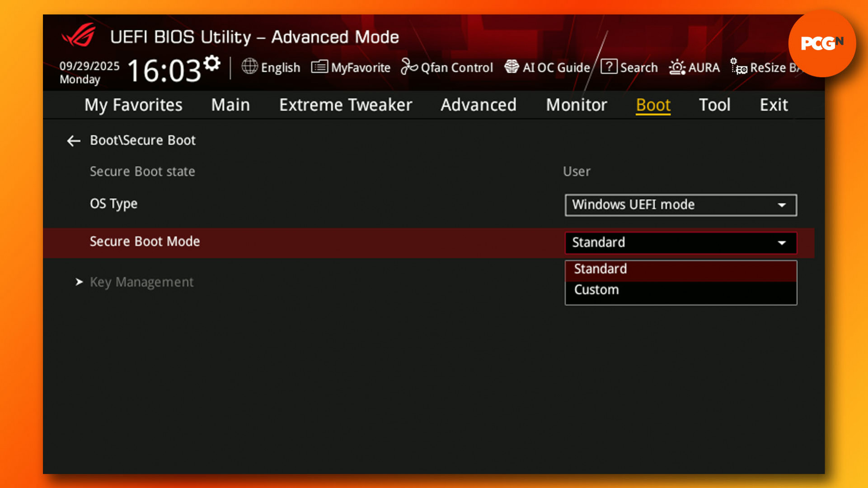Go back using the left arrow
Image resolution: width=868 pixels, height=488 pixels.
point(74,141)
